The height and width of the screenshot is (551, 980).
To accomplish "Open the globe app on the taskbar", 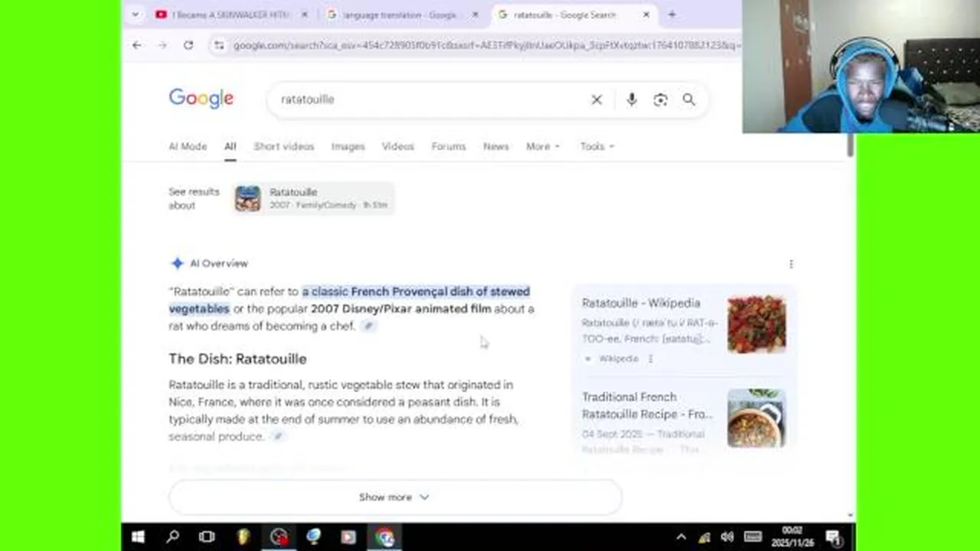I will 313,537.
